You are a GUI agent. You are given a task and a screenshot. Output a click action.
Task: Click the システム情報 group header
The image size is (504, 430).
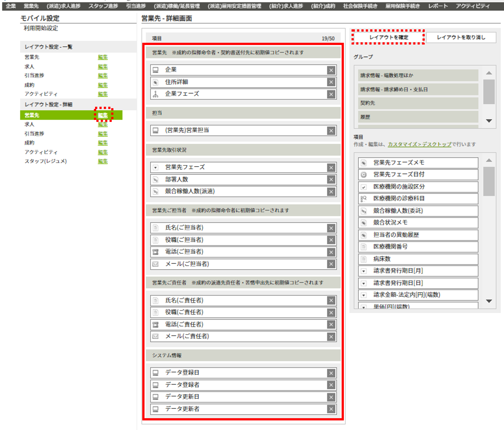point(243,355)
